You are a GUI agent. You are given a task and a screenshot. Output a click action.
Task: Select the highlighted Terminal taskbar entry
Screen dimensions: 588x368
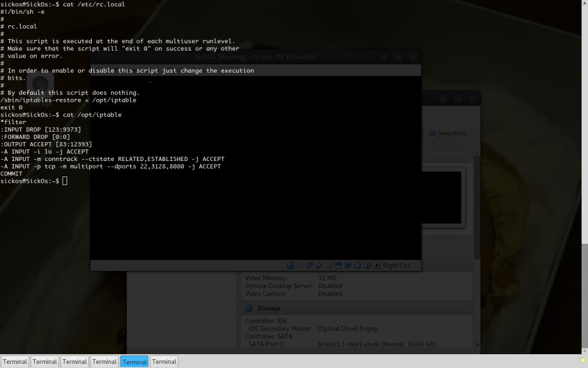[x=134, y=361]
